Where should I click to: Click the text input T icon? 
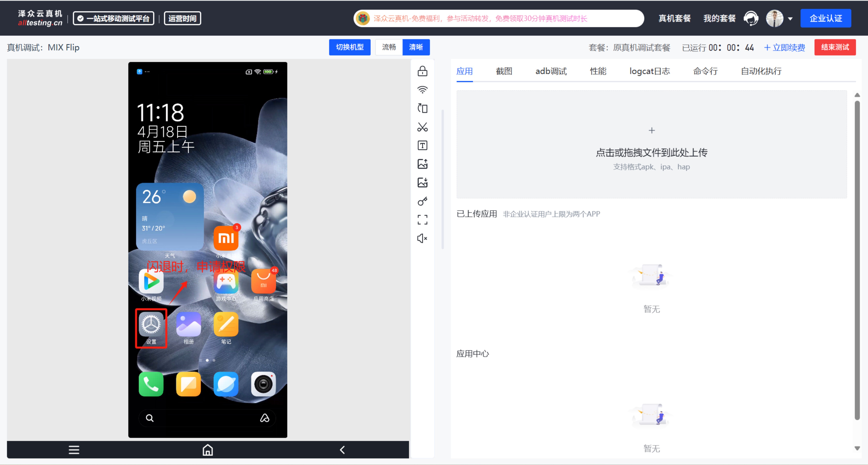(x=422, y=146)
